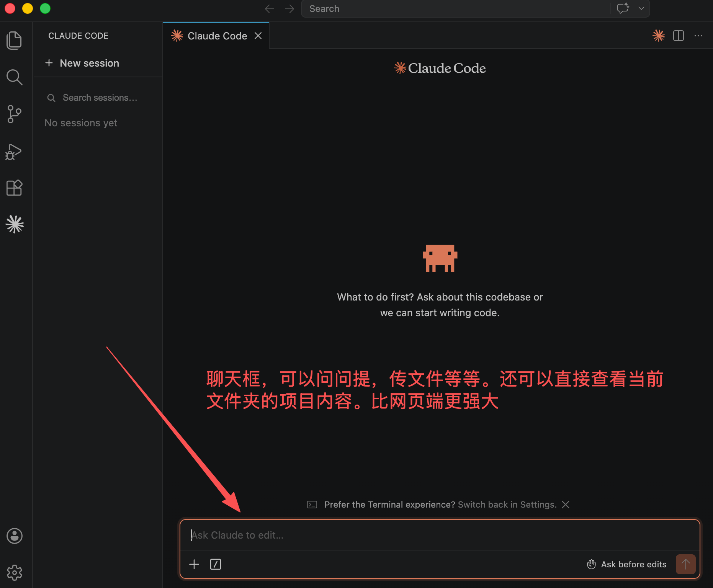Screen dimensions: 713x588
Task: Go forward with the right arrow
Action: [289, 9]
